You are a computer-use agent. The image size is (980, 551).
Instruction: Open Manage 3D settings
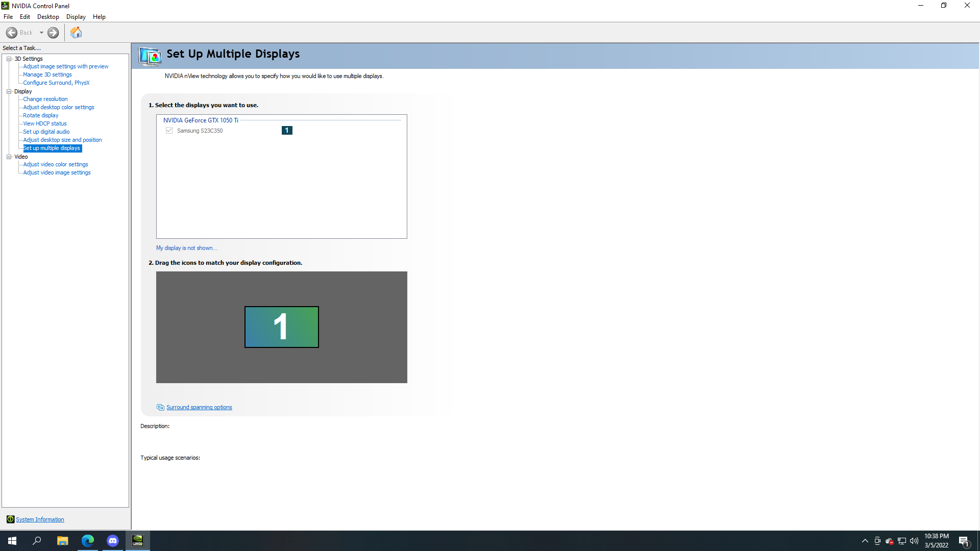click(47, 74)
